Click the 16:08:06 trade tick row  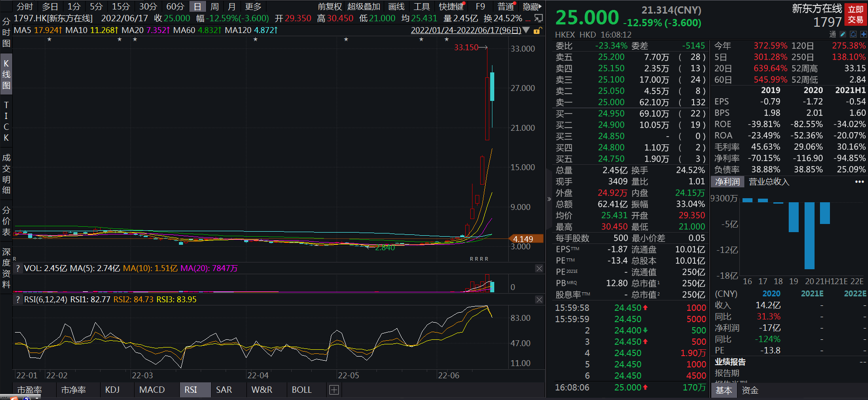click(x=631, y=387)
